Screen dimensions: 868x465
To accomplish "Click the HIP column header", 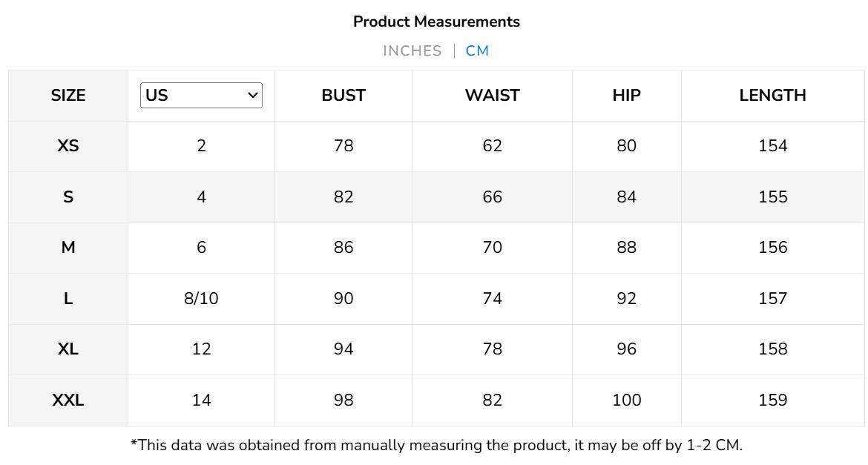I will point(626,96).
